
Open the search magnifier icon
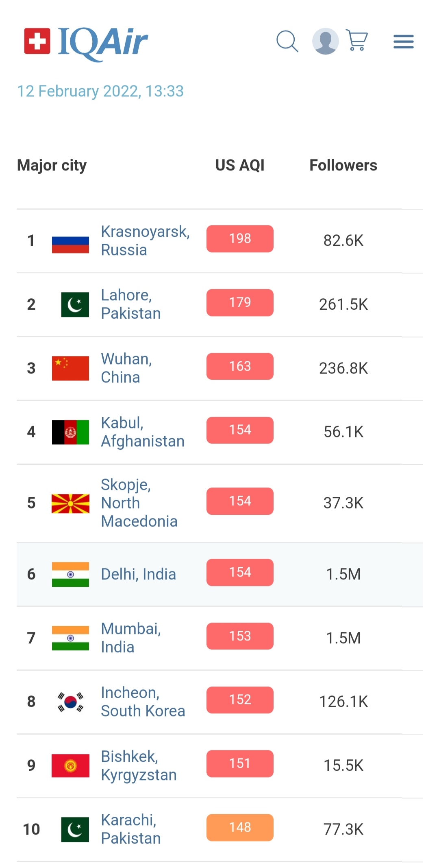point(287,41)
